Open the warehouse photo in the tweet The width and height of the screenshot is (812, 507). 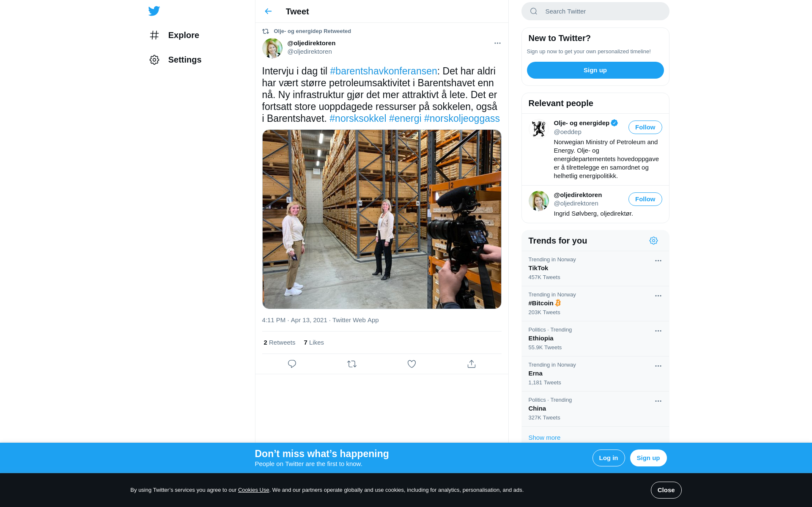(x=381, y=219)
